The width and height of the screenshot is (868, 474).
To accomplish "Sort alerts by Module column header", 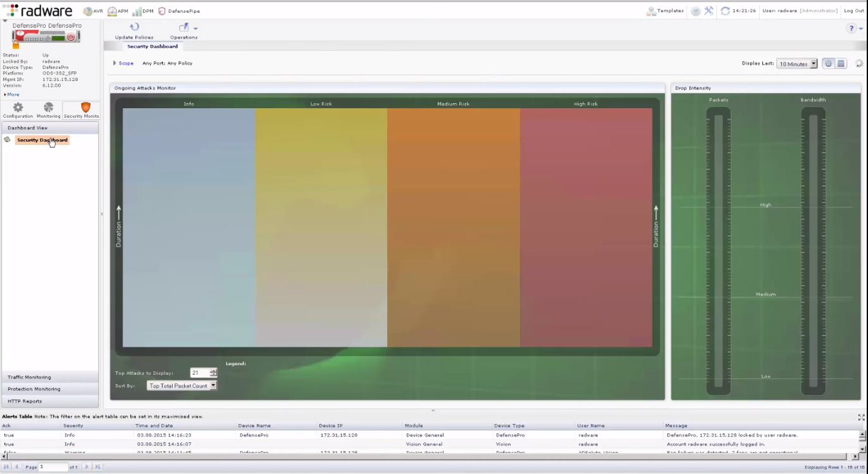I will click(x=448, y=426).
